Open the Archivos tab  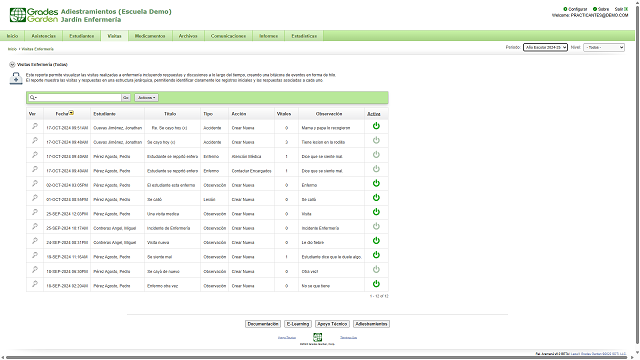point(188,36)
